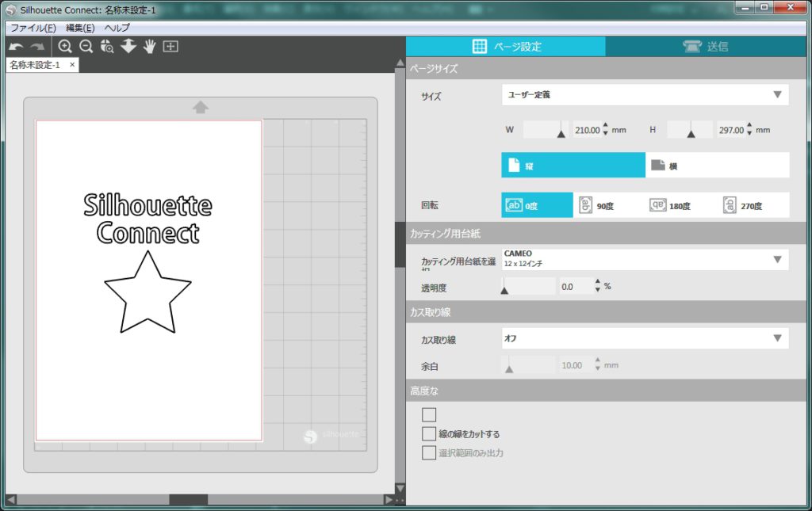Click the 余白 margin slider
812x511 pixels.
pos(529,366)
